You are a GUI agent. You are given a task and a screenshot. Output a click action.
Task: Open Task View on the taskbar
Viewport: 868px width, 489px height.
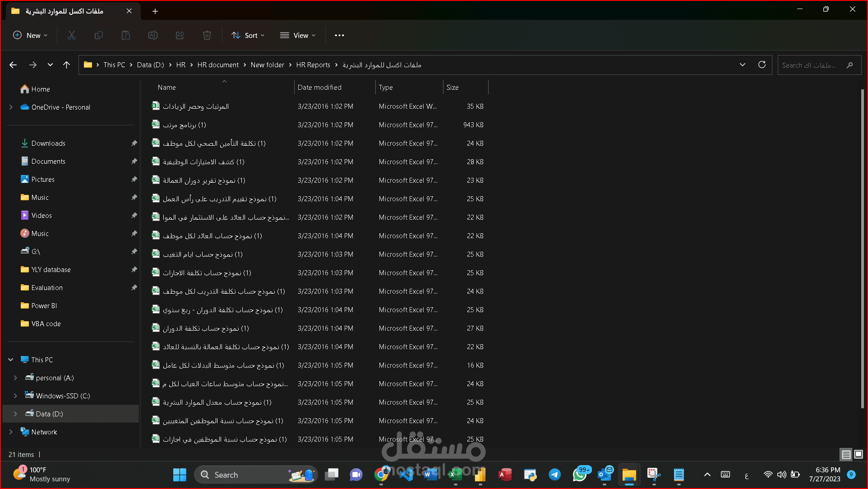[x=332, y=475]
